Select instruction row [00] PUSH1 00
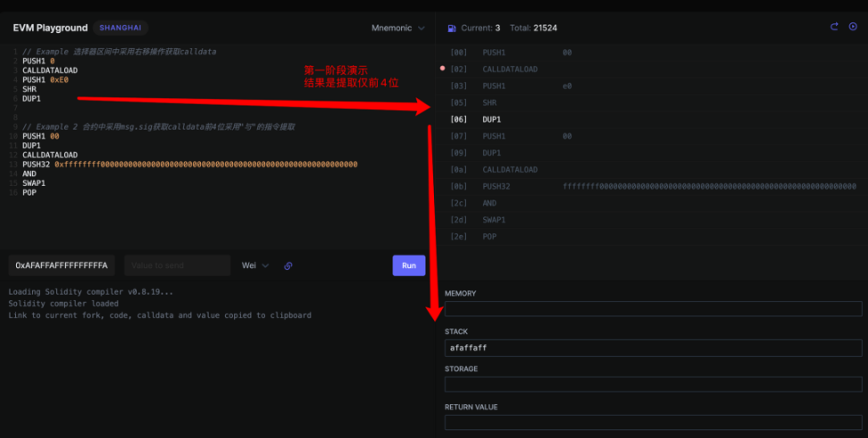 [x=652, y=52]
